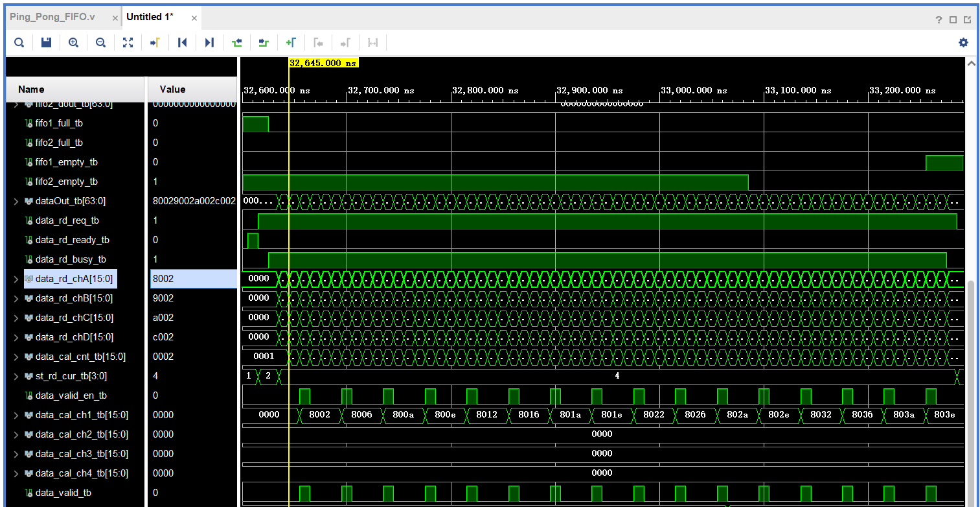Click the scroll up arrow
This screenshot has width=980, height=507.
pyautogui.click(x=970, y=64)
